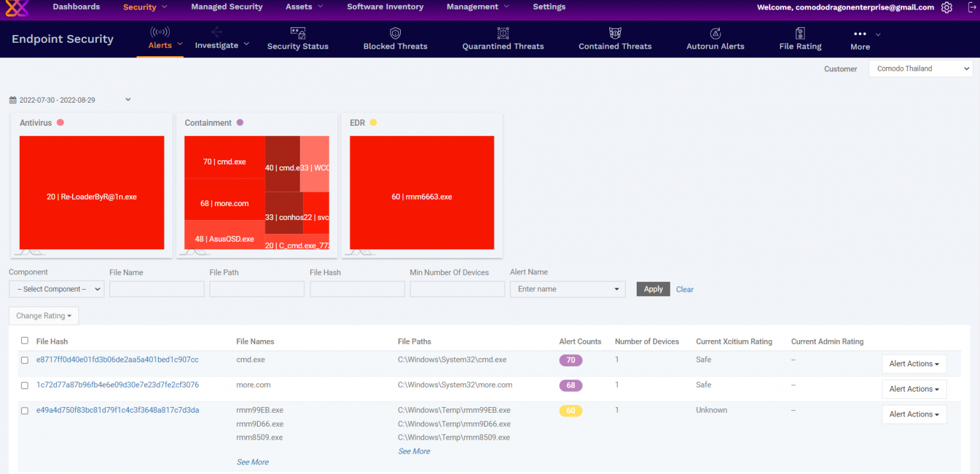
Task: Open the Blocked Threats view
Action: (394, 40)
